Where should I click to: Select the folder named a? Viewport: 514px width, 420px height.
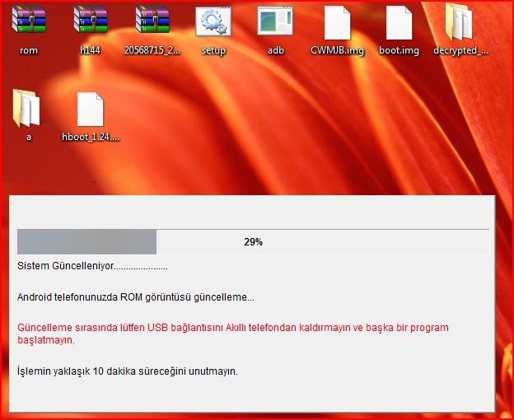coord(28,110)
